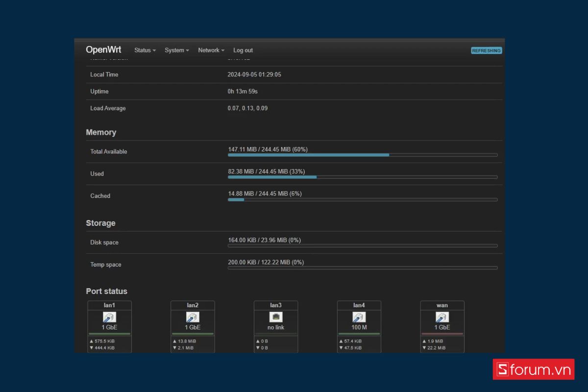The height and width of the screenshot is (392, 588).
Task: Go to the OpenWrt home logo
Action: [103, 50]
